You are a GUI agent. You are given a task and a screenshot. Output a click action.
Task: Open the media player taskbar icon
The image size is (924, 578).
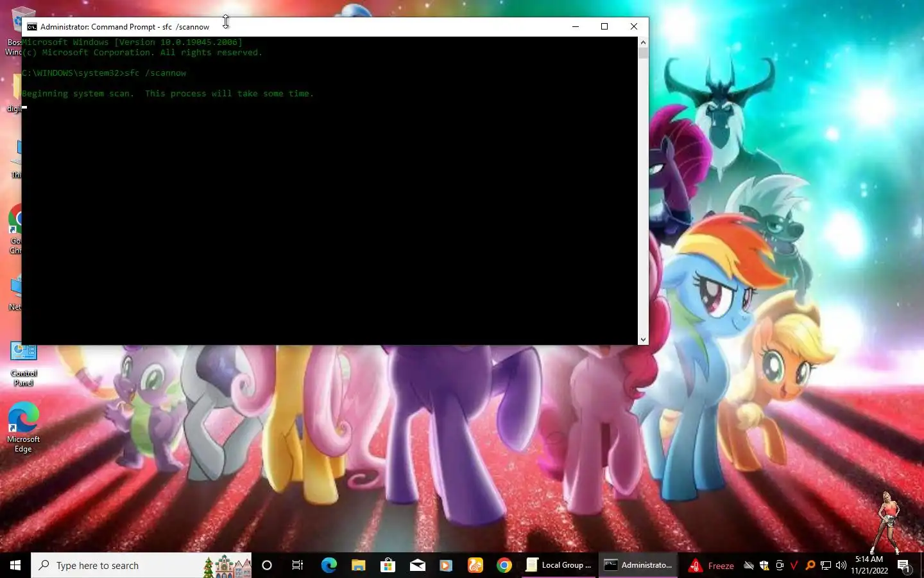446,565
